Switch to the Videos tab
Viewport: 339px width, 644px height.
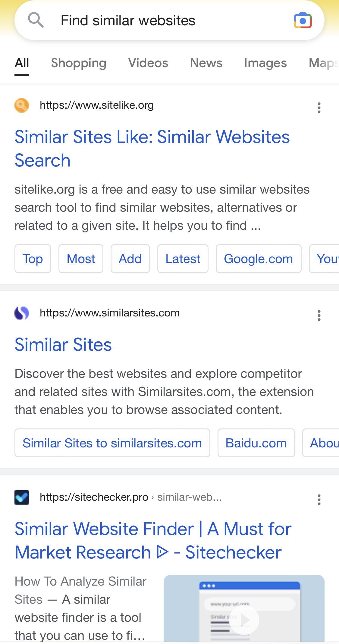148,63
